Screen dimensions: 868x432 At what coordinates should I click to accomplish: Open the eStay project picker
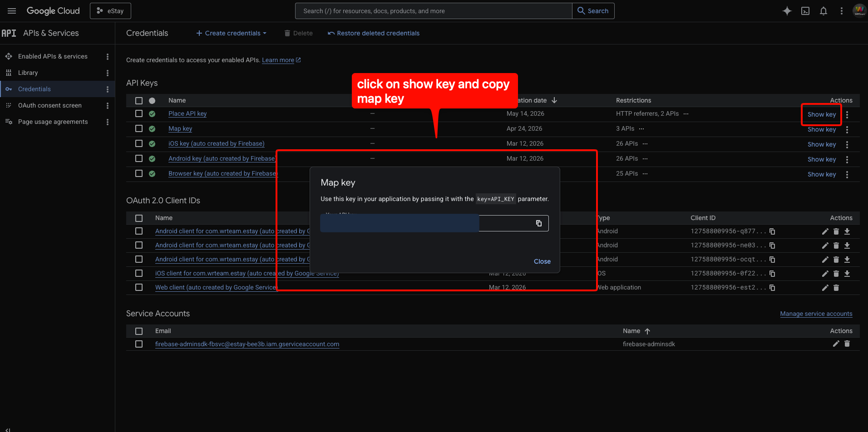coord(110,11)
